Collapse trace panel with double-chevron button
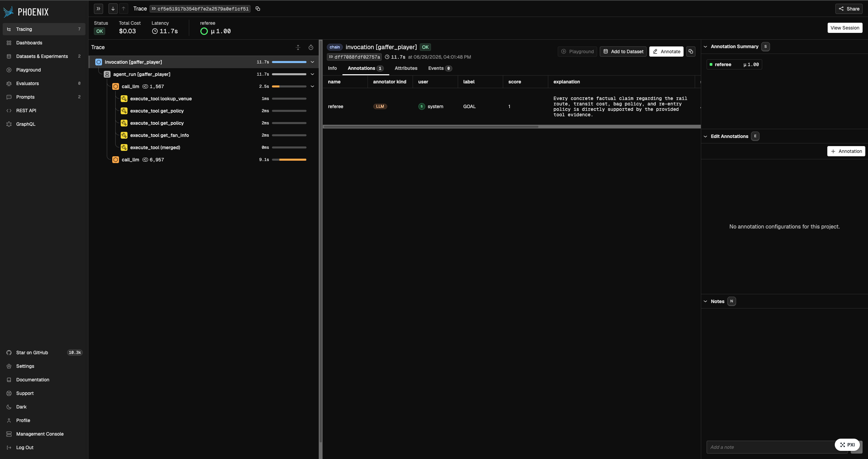Screen dimensions: 868x459 (x=98, y=9)
